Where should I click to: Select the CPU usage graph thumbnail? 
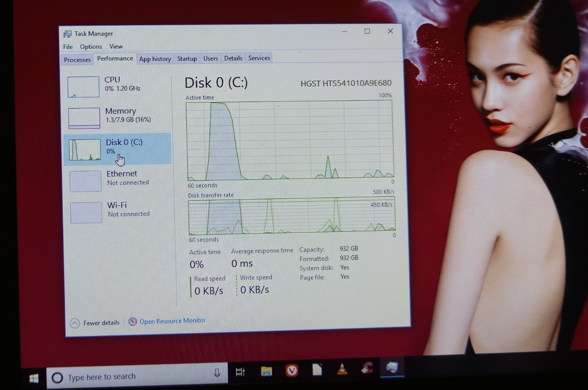[83, 87]
